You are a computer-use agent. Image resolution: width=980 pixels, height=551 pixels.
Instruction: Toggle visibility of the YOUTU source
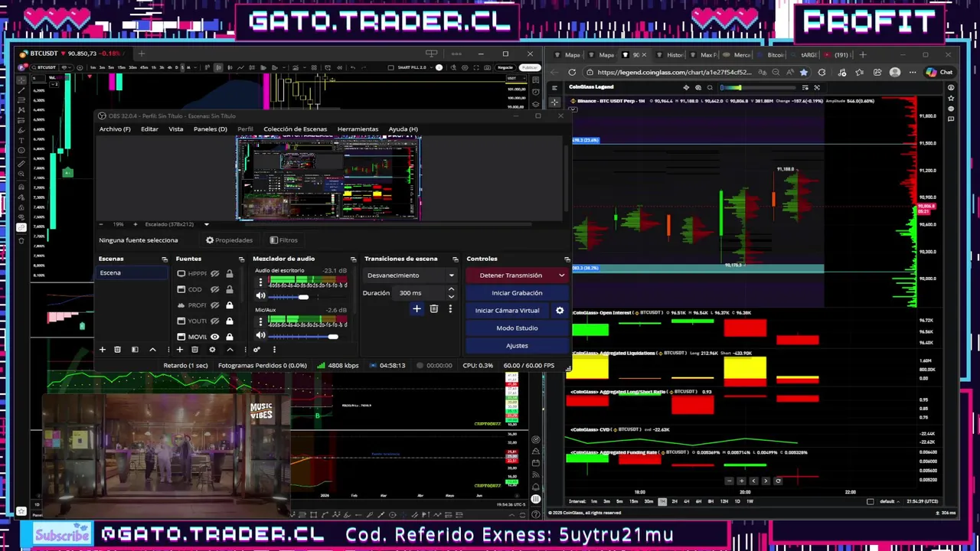pyautogui.click(x=215, y=321)
